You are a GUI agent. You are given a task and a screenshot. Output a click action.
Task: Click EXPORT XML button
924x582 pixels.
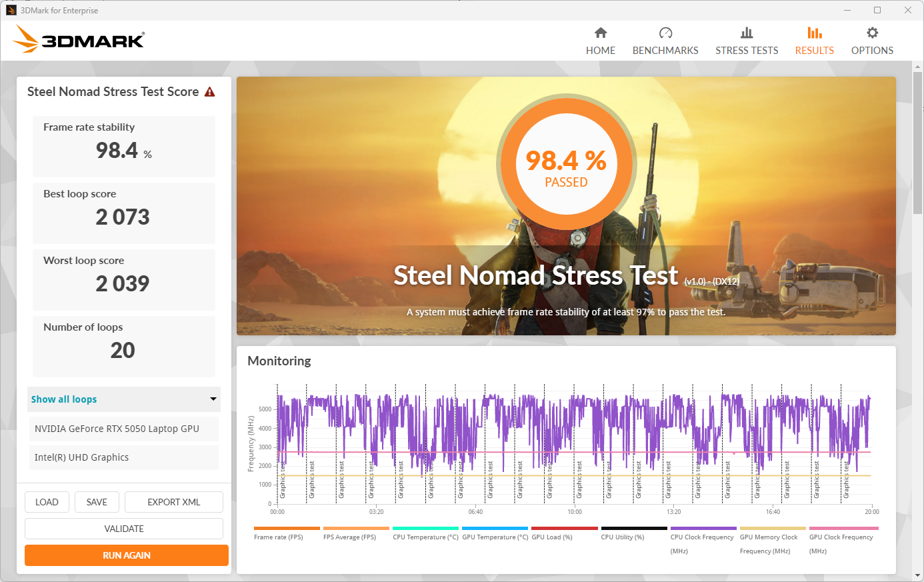click(174, 502)
